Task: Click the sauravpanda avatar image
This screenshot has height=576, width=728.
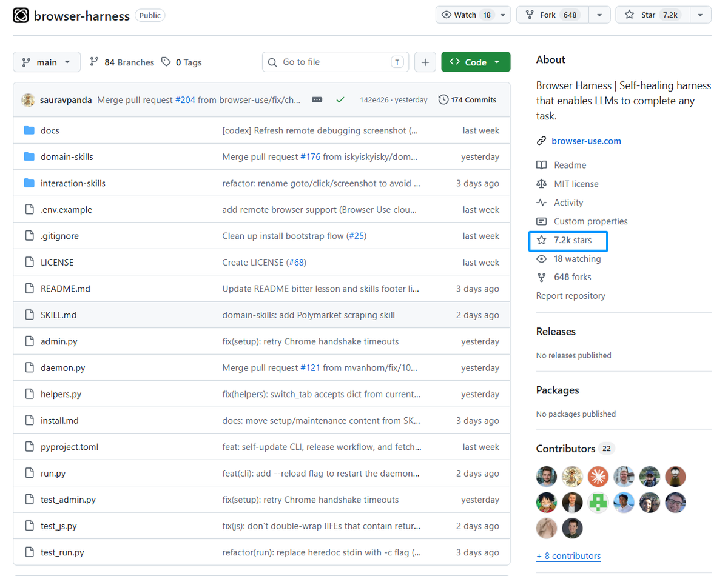Action: 28,100
